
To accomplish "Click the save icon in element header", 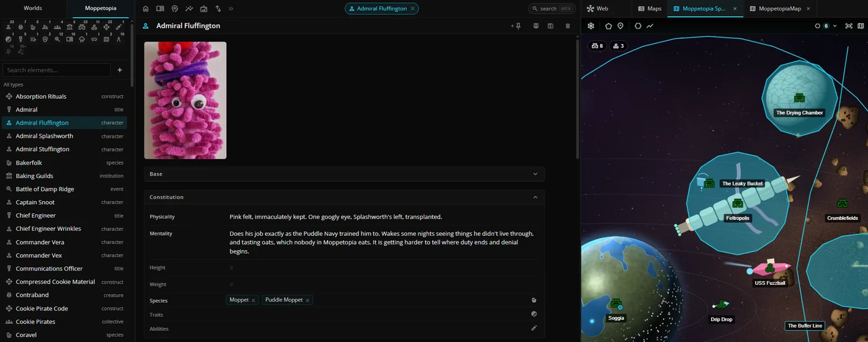I will 551,26.
